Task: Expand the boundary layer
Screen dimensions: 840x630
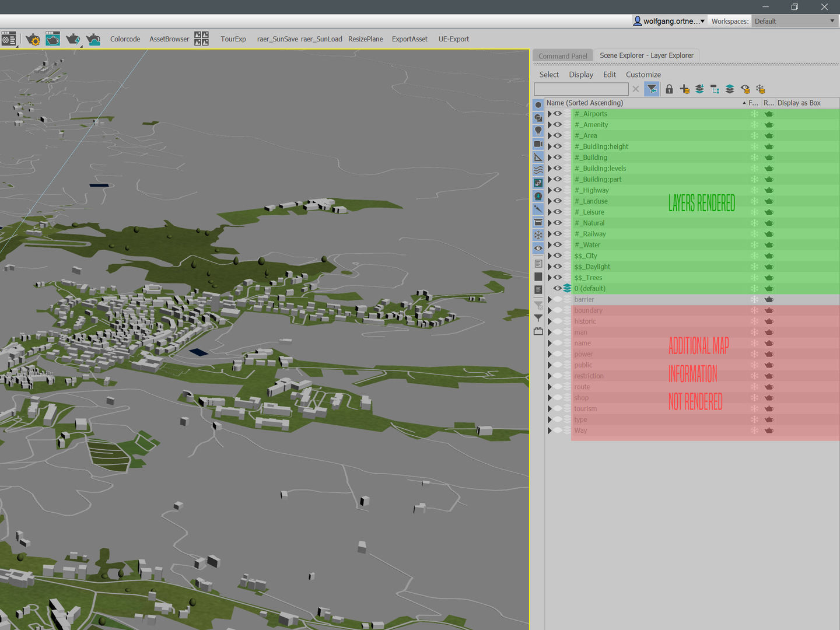Action: pos(549,310)
